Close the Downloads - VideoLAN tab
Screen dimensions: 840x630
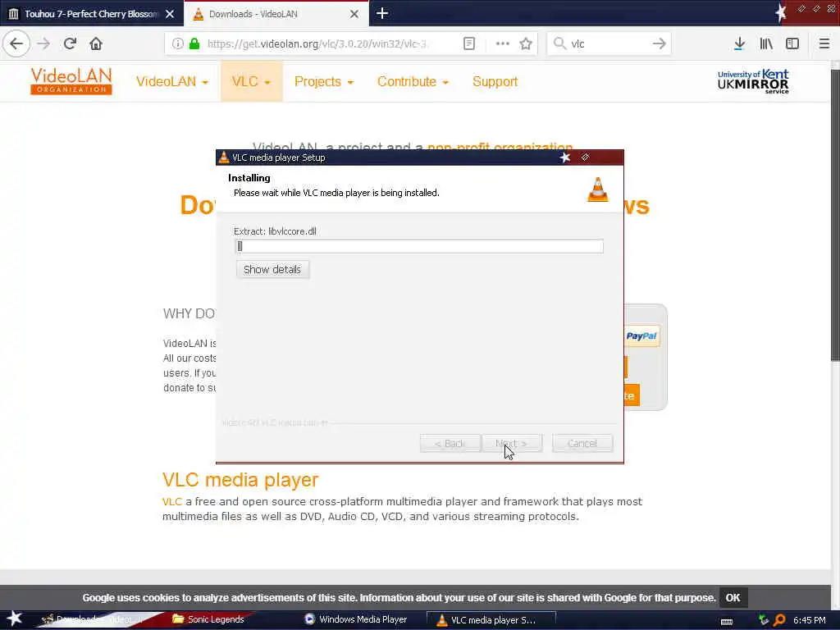point(354,14)
